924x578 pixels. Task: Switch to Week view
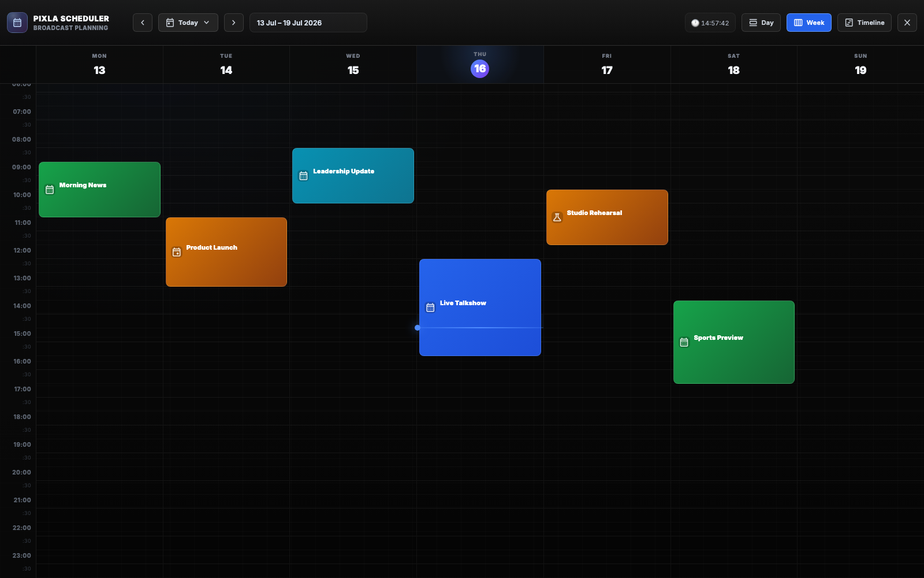point(809,23)
